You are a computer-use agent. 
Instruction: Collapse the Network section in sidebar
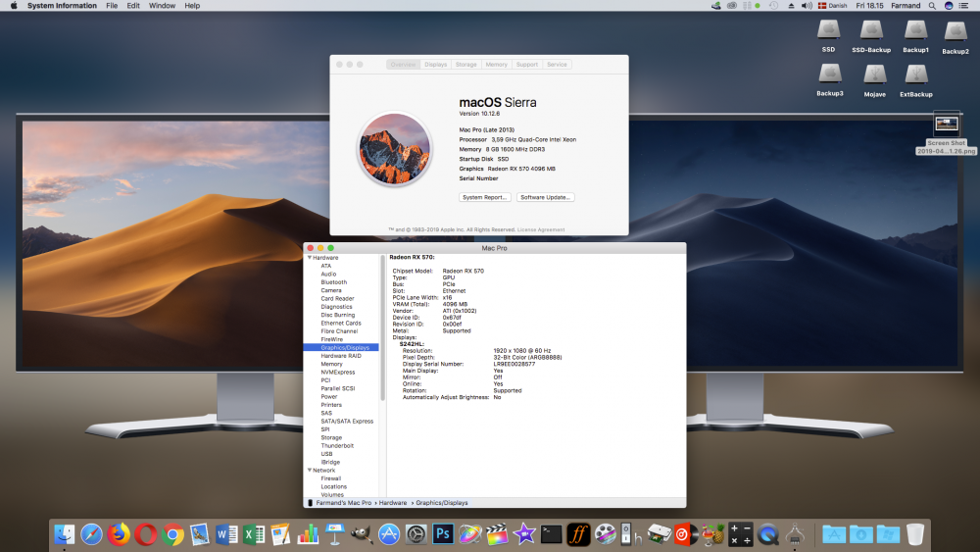click(310, 470)
